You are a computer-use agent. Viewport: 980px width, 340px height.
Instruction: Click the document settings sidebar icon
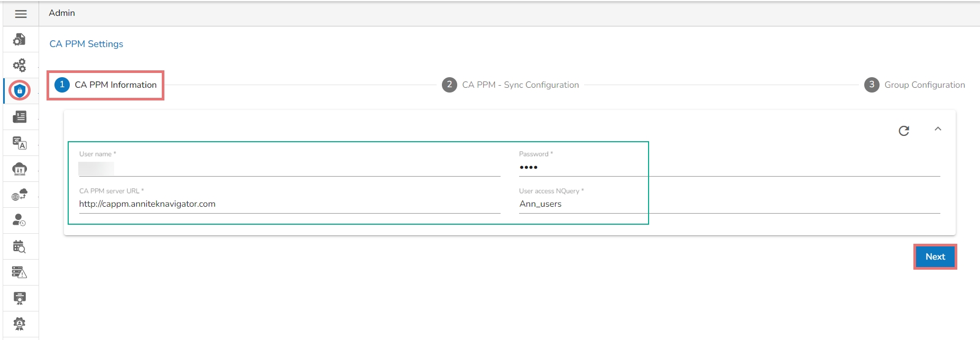20,39
